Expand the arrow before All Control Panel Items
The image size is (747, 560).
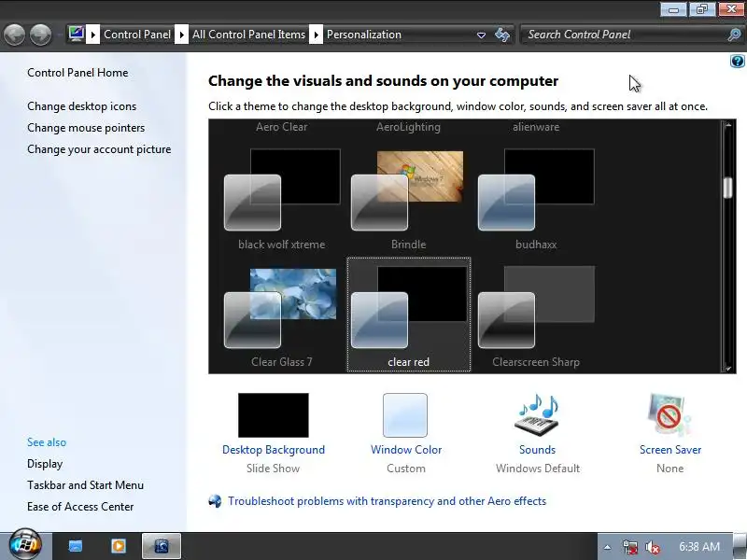click(x=181, y=35)
